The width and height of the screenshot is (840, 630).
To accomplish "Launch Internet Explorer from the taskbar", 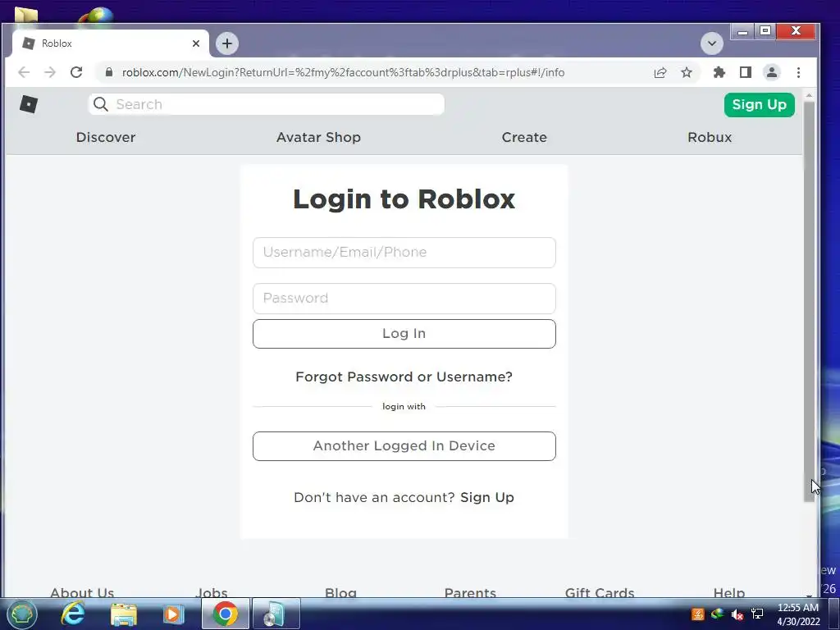I will (x=72, y=614).
